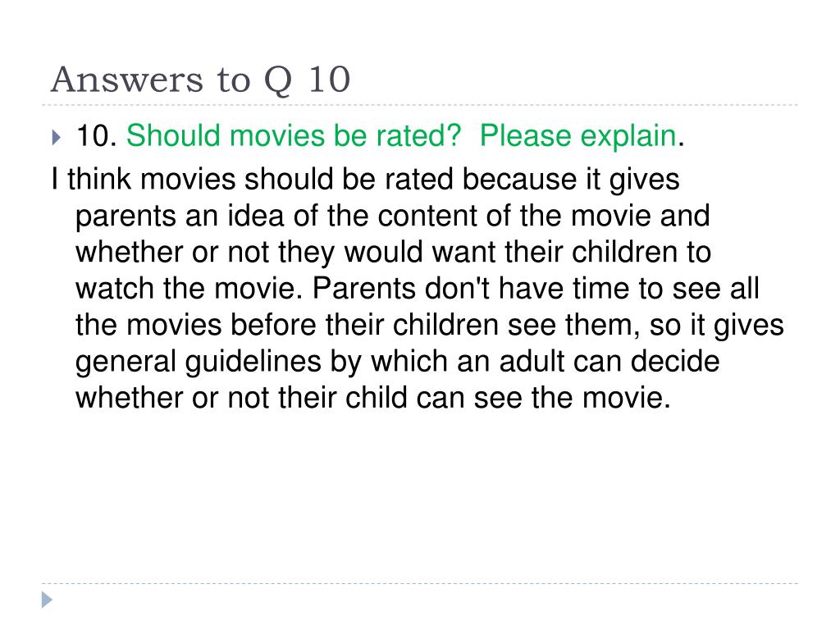Click the green text 'Please explain'
The image size is (840, 630).
coord(577,135)
